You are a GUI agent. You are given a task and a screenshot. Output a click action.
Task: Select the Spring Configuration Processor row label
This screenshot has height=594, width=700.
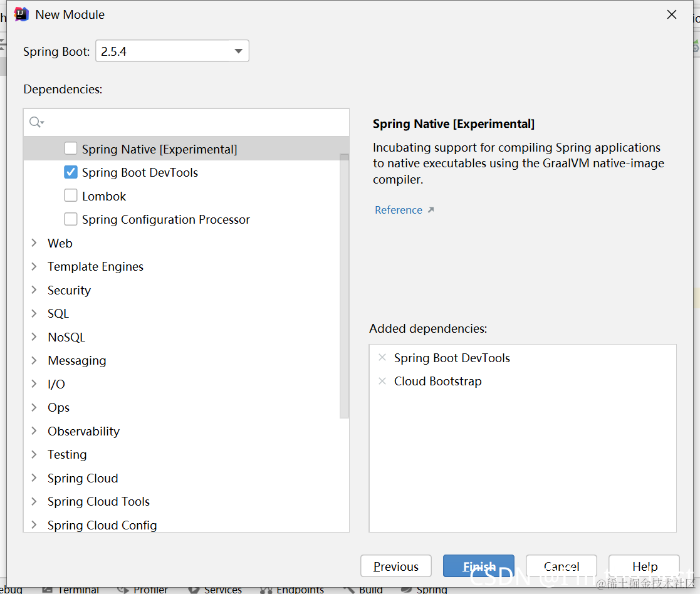point(166,219)
